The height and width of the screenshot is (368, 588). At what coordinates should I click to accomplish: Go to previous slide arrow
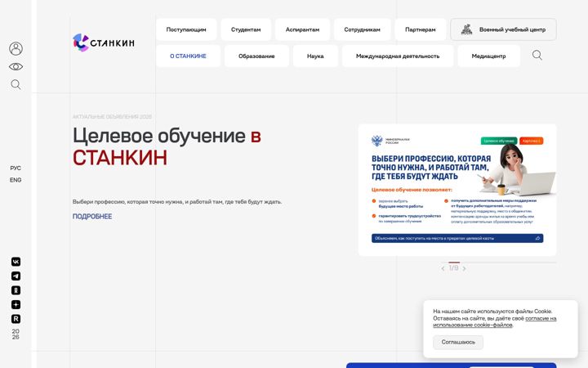point(443,268)
